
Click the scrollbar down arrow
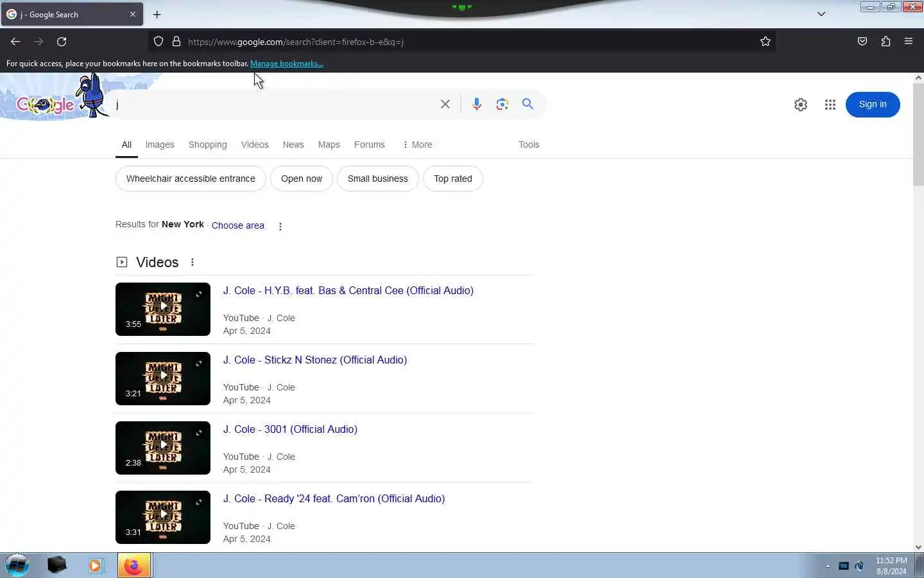[918, 547]
